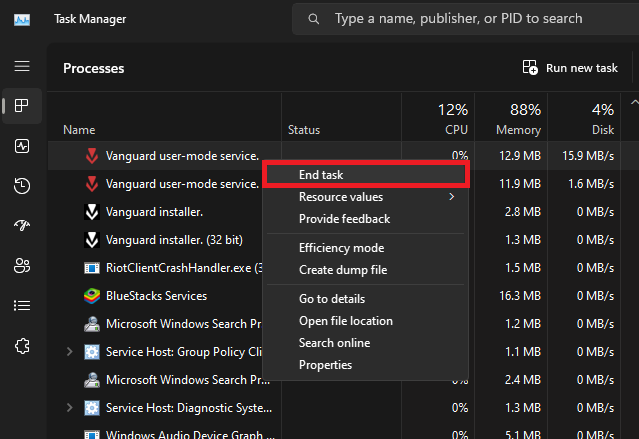
Task: Click the Vanguard installer (32 bit) icon
Action: point(92,240)
